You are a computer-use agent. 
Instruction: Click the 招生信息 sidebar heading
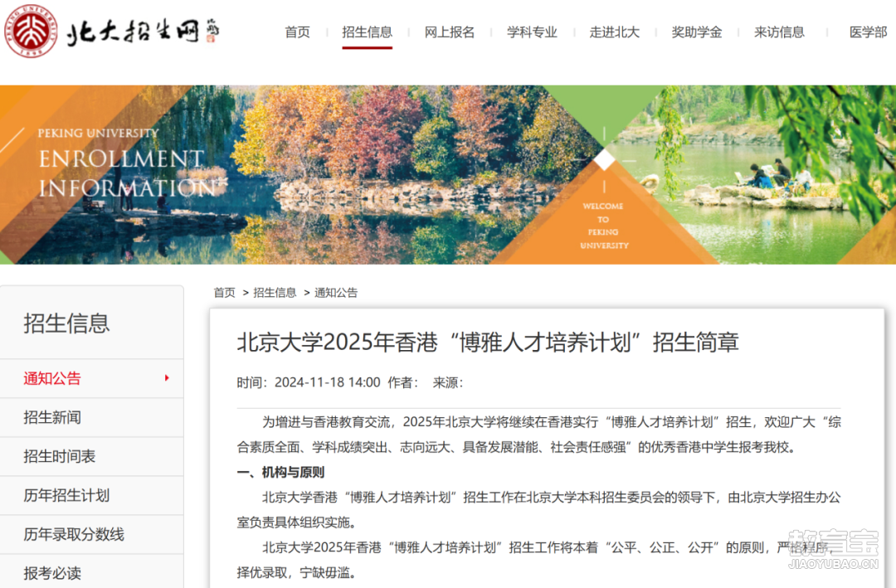(66, 323)
